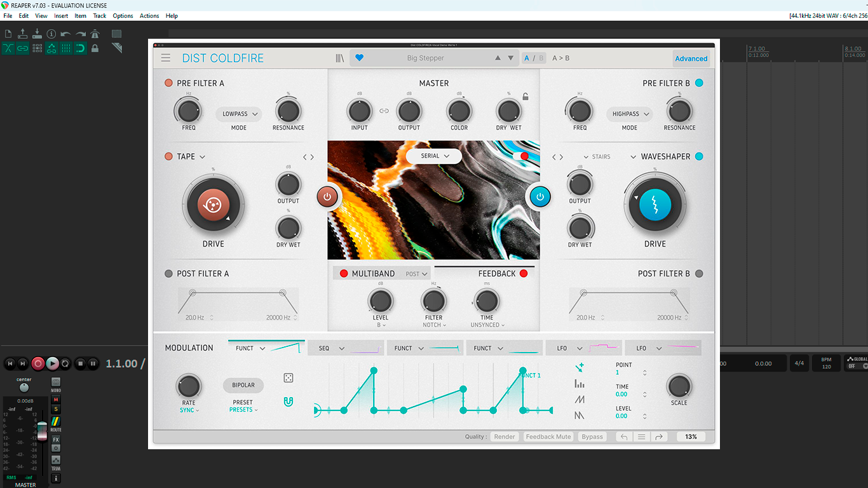Toggle the snap magnet icon in REAPER
868x488 pixels.
click(x=81, y=48)
